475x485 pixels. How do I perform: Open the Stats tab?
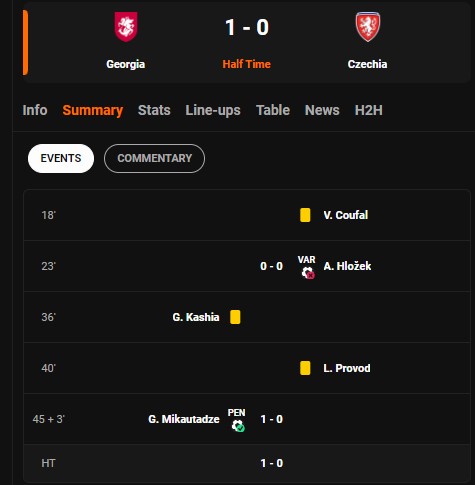(154, 110)
